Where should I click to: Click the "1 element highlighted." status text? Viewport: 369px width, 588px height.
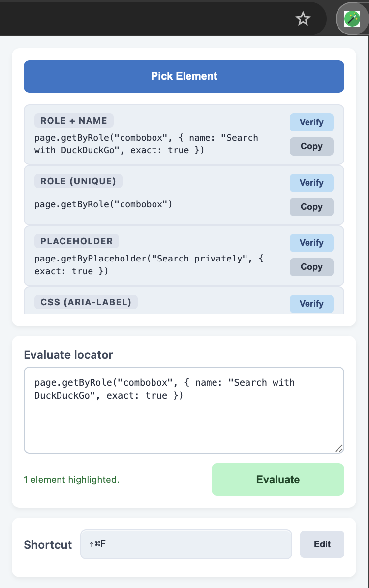[71, 480]
